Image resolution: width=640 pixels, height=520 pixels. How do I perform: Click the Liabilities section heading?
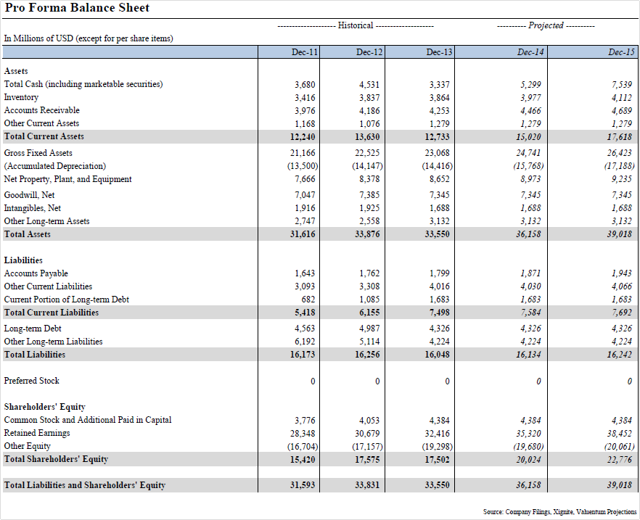click(23, 260)
